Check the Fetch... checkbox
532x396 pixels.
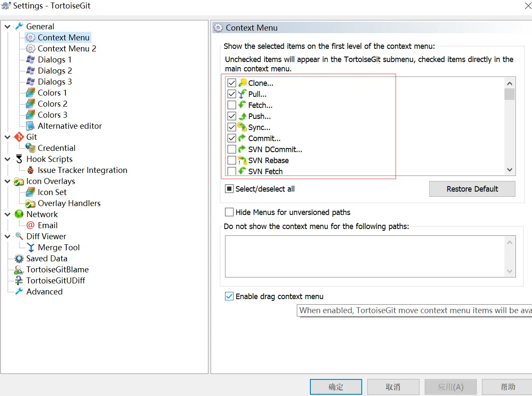pos(232,105)
